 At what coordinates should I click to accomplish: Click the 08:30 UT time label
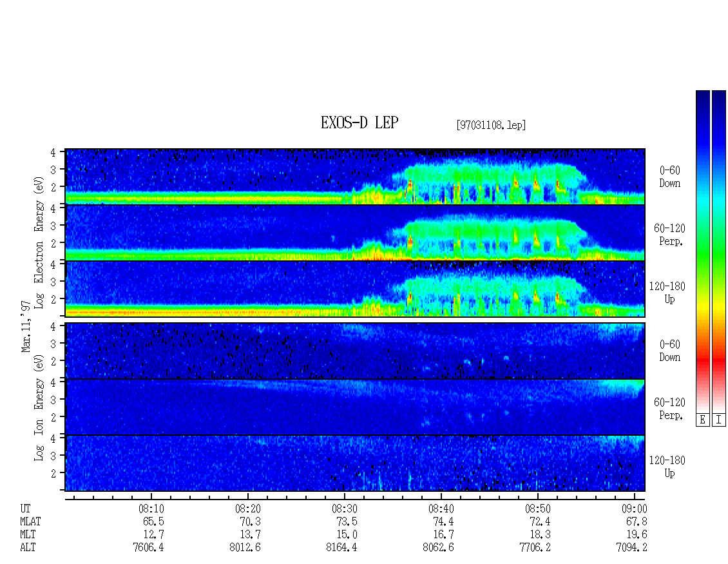tap(345, 509)
